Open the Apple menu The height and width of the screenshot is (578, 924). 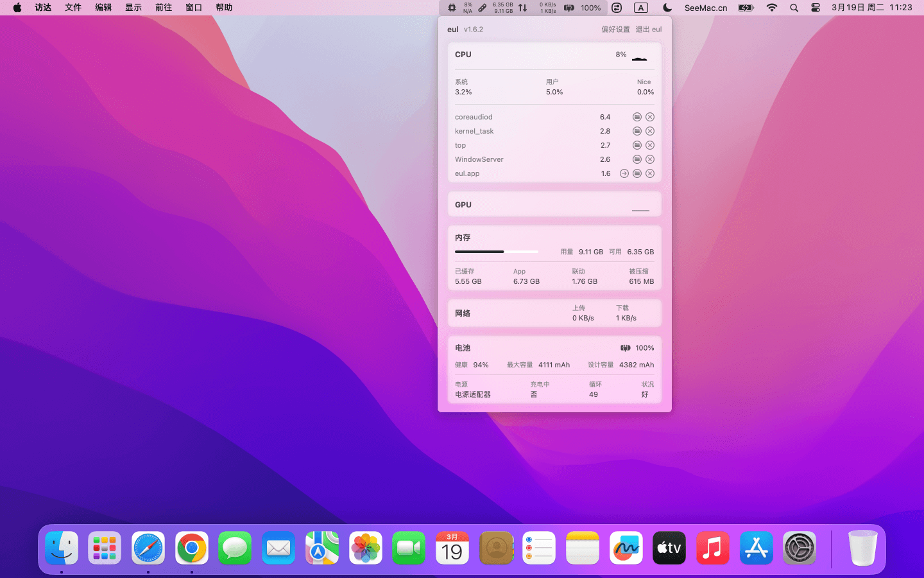pyautogui.click(x=17, y=8)
